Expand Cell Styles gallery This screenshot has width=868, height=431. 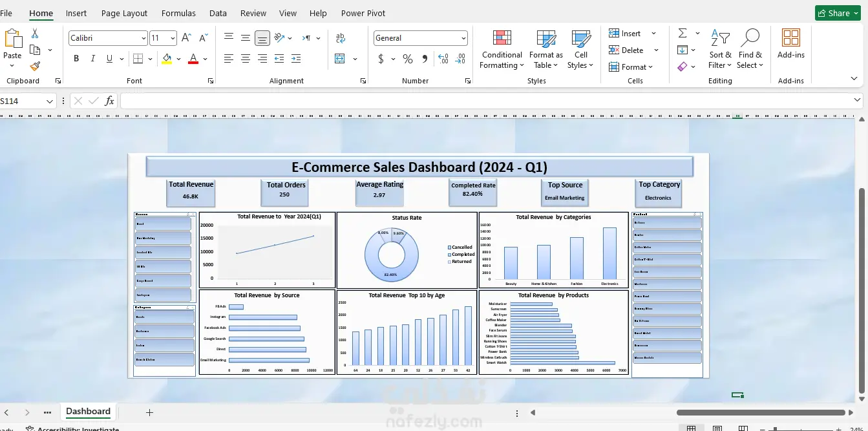coord(580,49)
